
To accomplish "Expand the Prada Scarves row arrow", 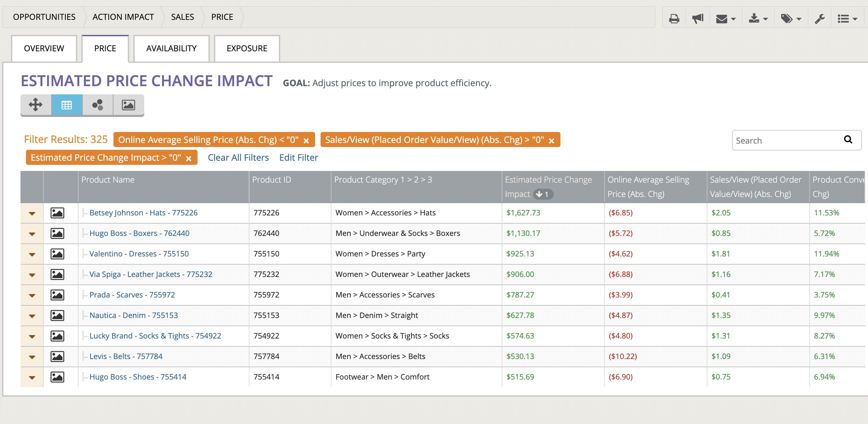I will 32,295.
